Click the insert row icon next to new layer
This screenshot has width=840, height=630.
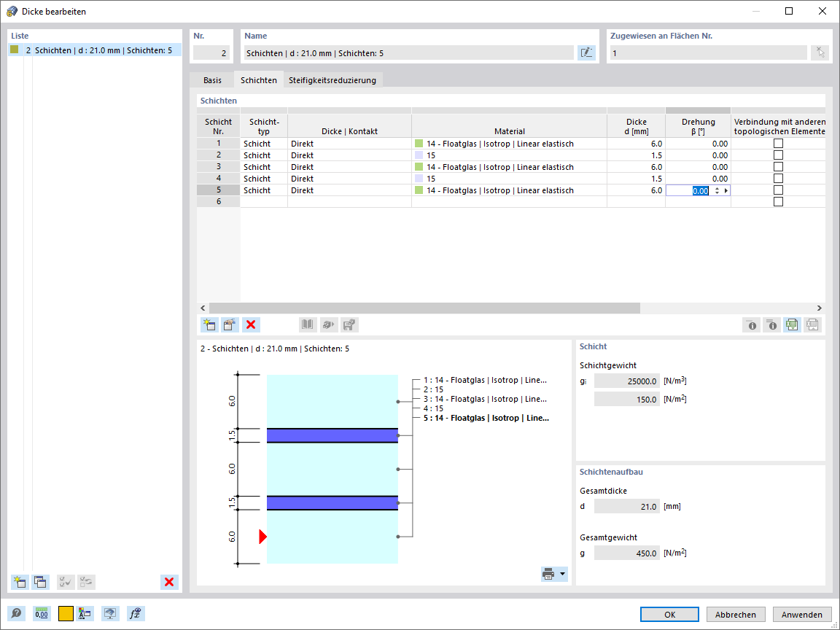point(230,324)
